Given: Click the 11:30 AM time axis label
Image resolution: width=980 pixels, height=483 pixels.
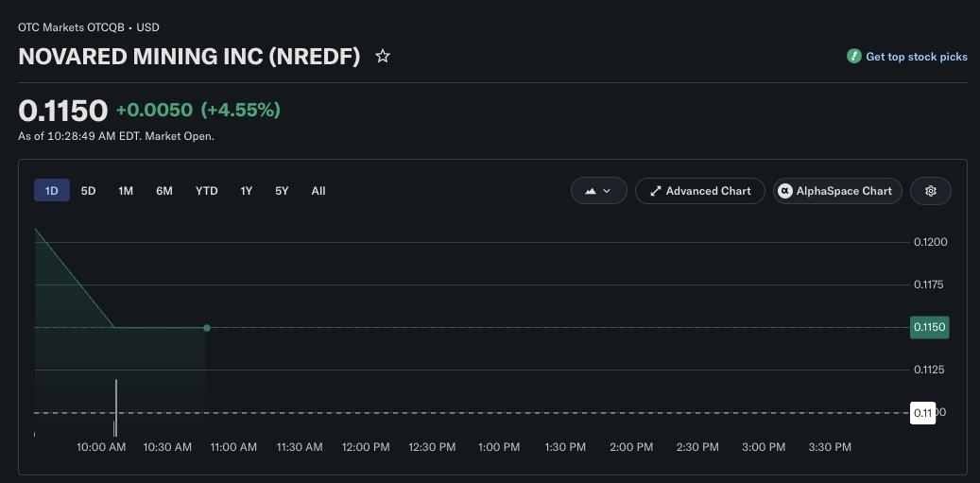Looking at the screenshot, I should point(300,447).
